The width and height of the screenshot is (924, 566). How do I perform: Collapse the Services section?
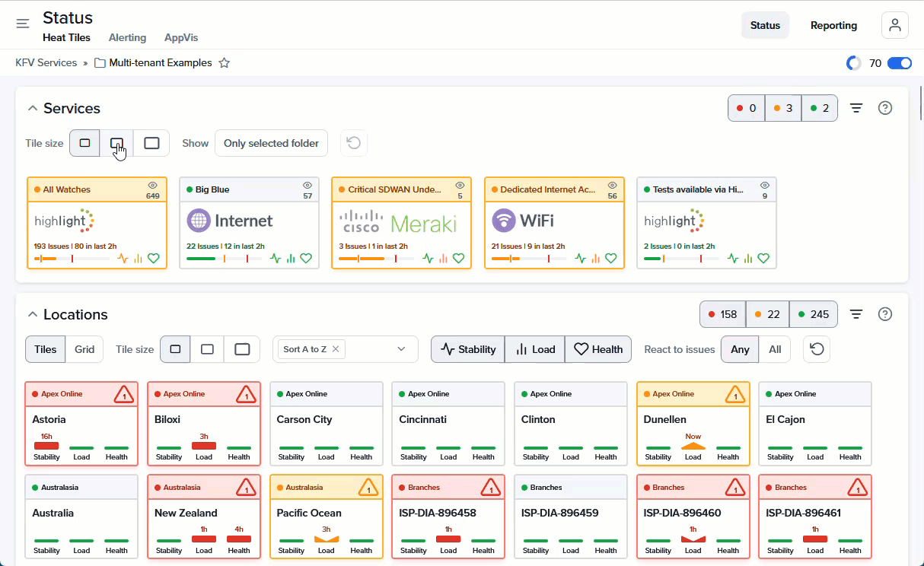(32, 108)
